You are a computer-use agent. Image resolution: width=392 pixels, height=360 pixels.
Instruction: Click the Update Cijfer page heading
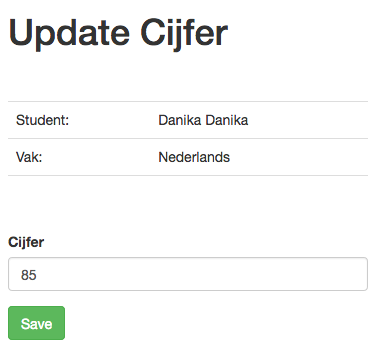(x=118, y=33)
